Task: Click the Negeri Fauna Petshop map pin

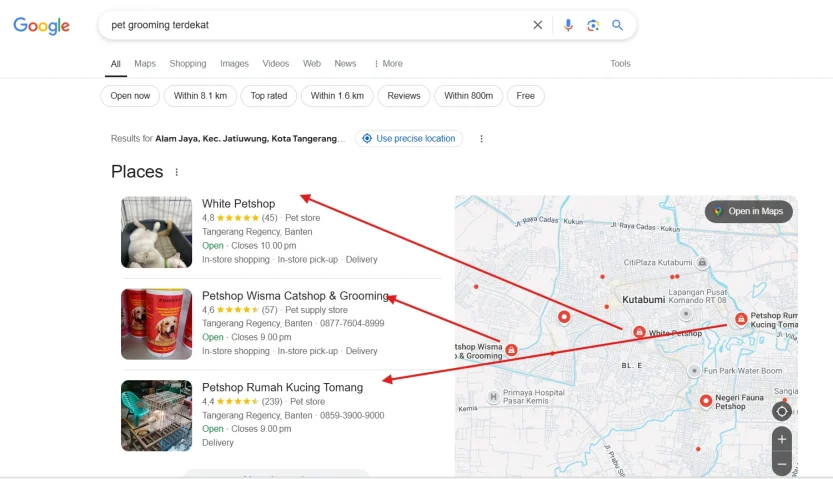Action: (x=706, y=401)
